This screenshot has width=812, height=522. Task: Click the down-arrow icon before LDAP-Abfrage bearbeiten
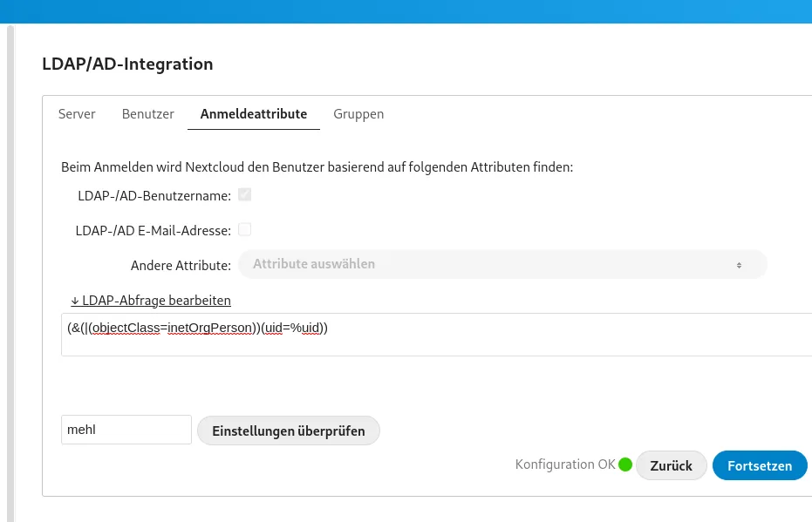75,300
